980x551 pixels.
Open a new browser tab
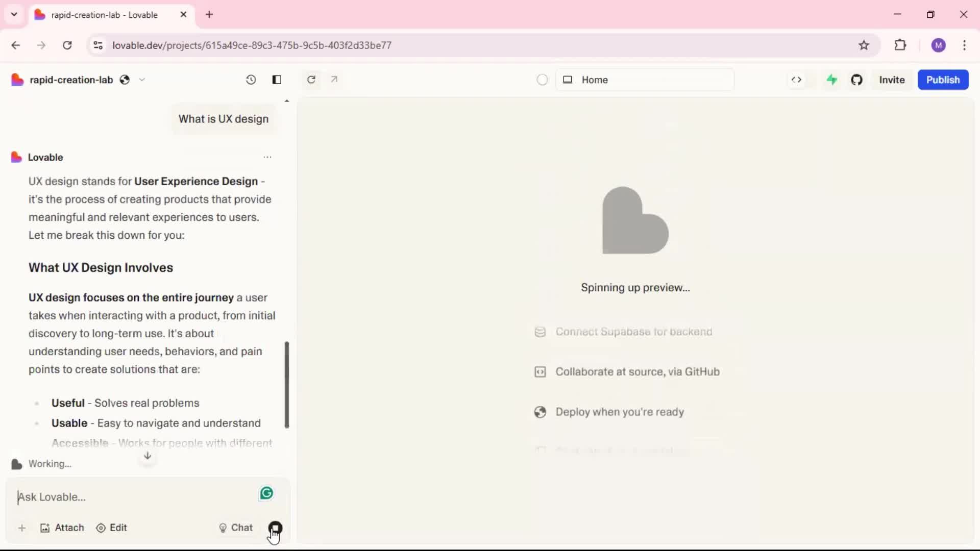[209, 15]
